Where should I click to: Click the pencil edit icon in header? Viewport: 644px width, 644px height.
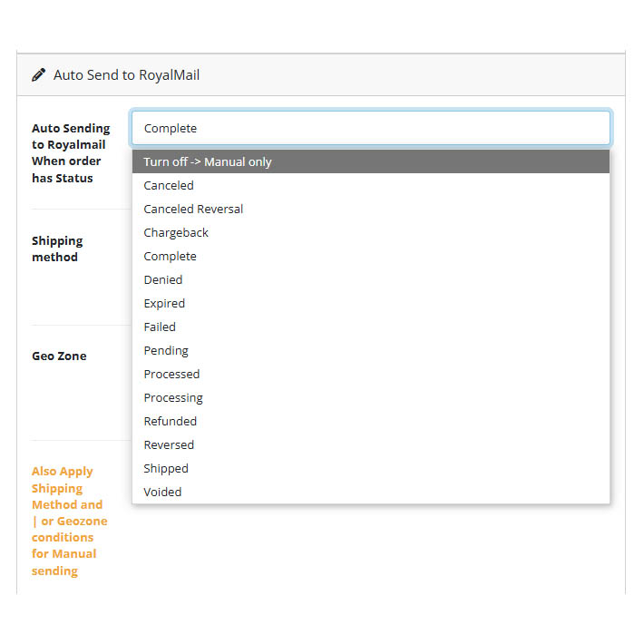[39, 75]
